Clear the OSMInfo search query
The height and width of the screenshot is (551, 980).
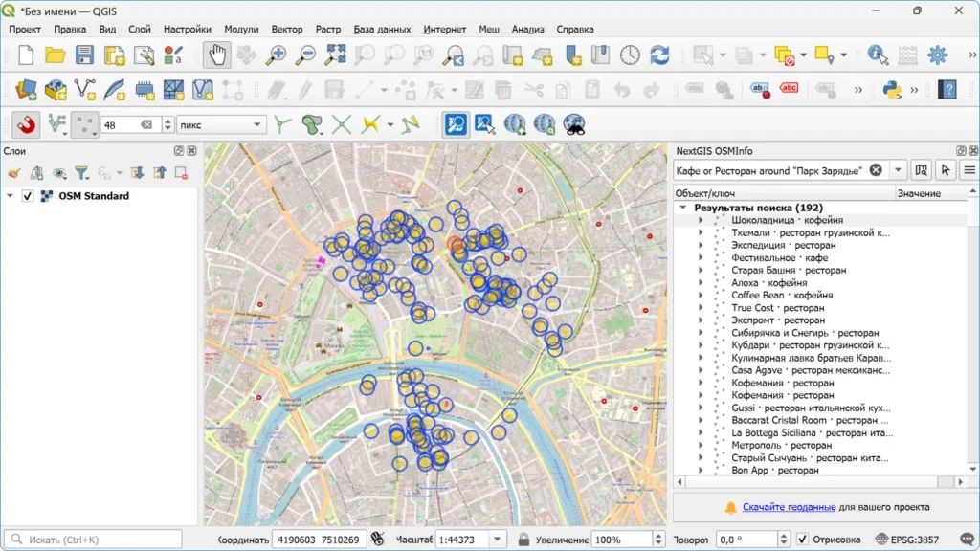point(876,170)
